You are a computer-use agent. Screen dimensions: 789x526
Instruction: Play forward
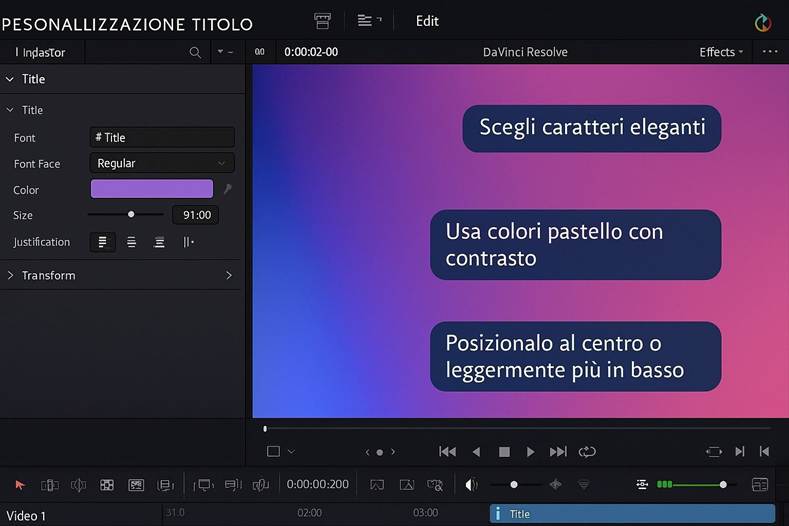[x=530, y=452]
